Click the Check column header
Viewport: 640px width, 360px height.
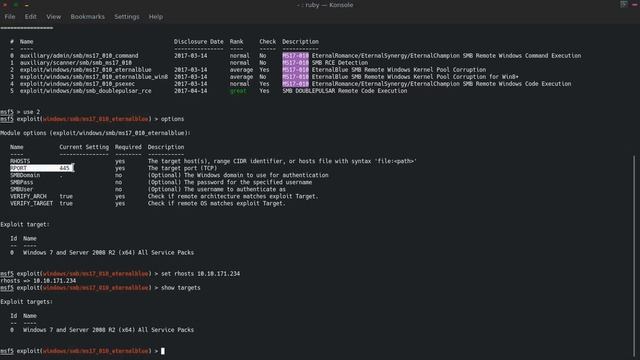[268, 42]
